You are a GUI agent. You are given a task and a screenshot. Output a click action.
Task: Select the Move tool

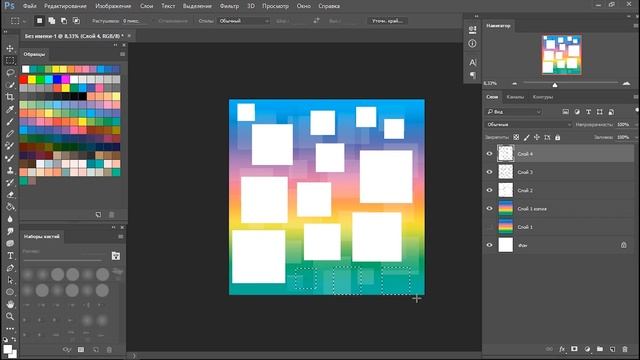[x=10, y=49]
